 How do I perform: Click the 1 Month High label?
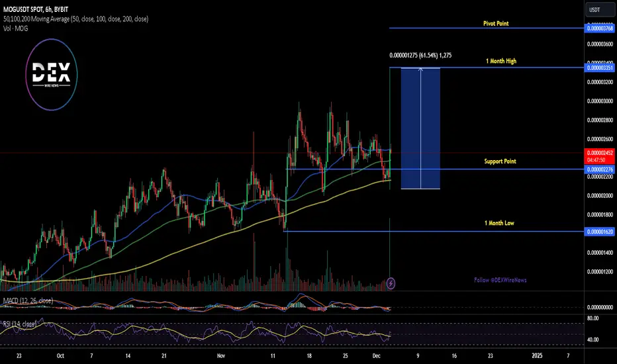pyautogui.click(x=501, y=61)
